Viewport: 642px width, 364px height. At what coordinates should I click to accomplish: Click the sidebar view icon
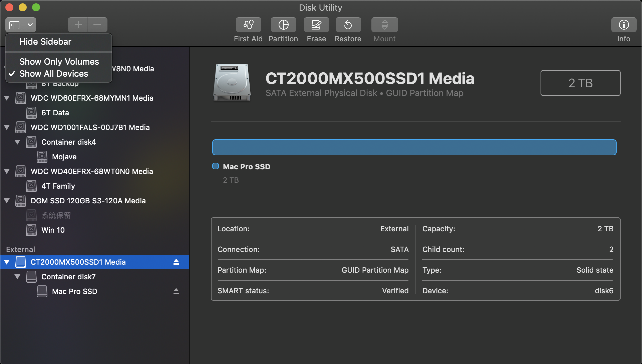[x=14, y=25]
